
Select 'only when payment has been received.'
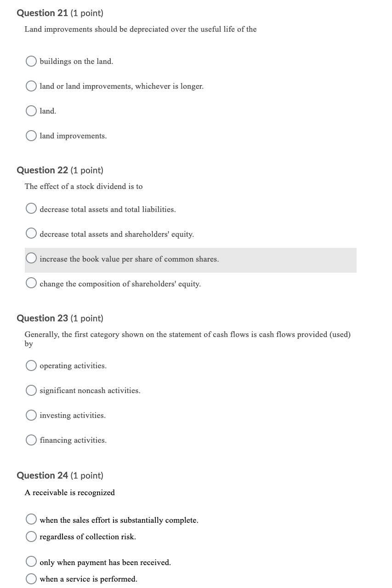coord(31,561)
